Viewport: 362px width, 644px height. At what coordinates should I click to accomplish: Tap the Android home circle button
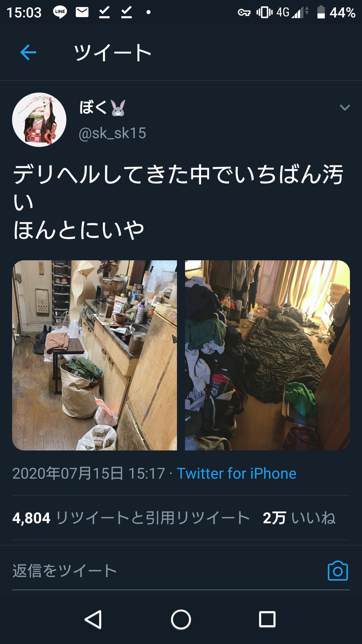coord(181,619)
